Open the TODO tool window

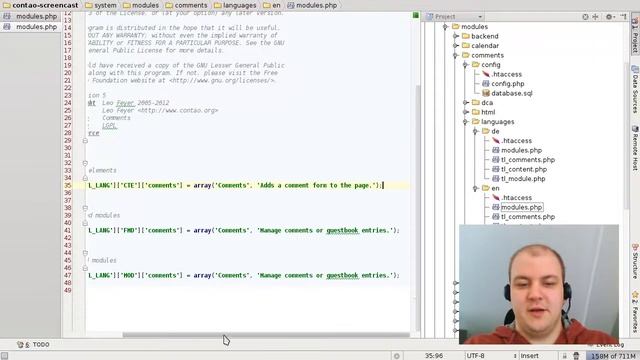tap(33, 344)
